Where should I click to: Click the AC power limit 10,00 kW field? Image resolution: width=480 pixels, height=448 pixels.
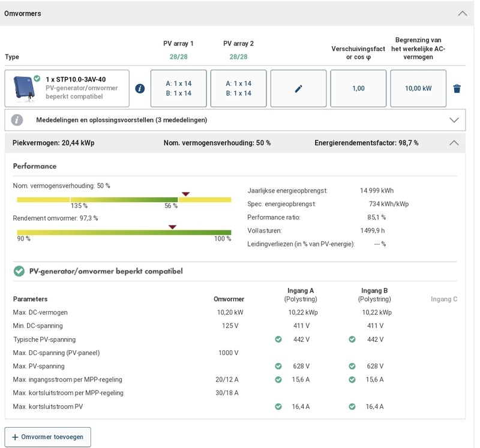pyautogui.click(x=418, y=89)
